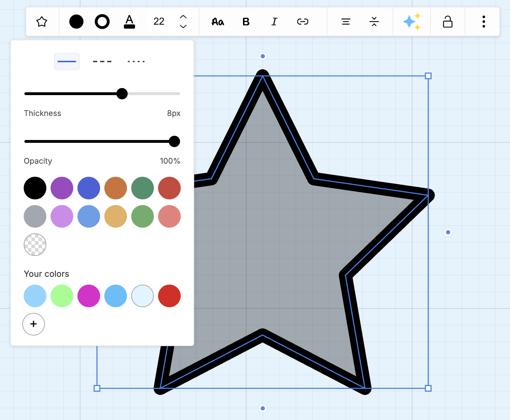Open the fill color picker
Image resolution: width=510 pixels, height=420 pixels.
click(x=76, y=22)
